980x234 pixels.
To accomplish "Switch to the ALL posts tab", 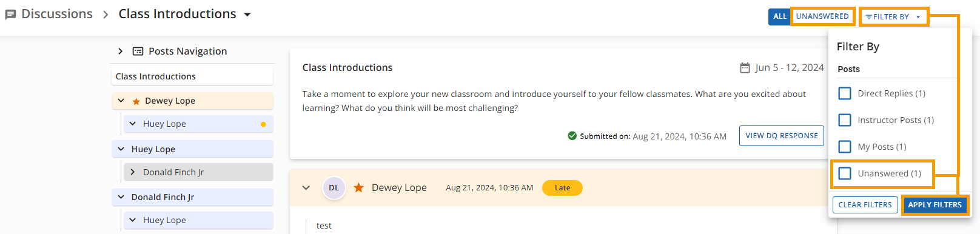I will coord(780,16).
